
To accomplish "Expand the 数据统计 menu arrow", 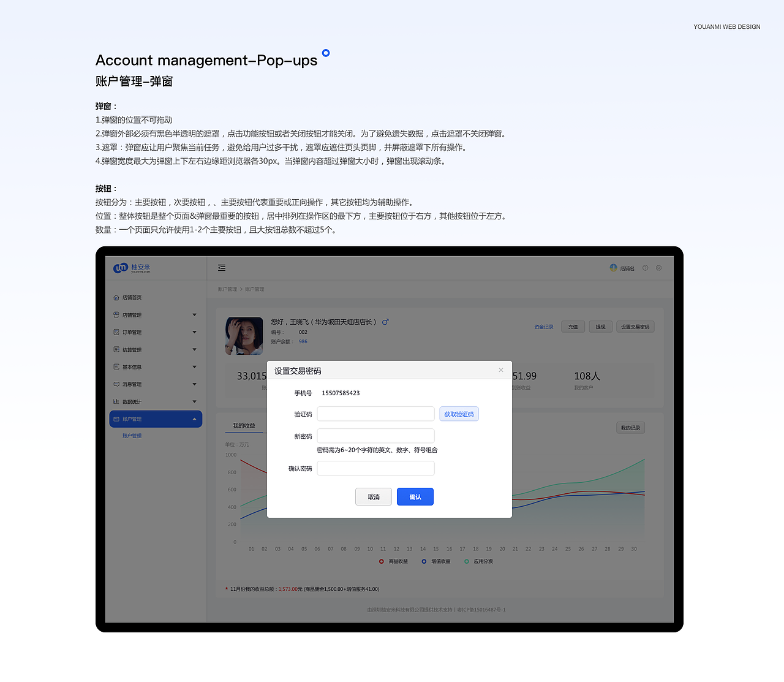I will pyautogui.click(x=195, y=402).
